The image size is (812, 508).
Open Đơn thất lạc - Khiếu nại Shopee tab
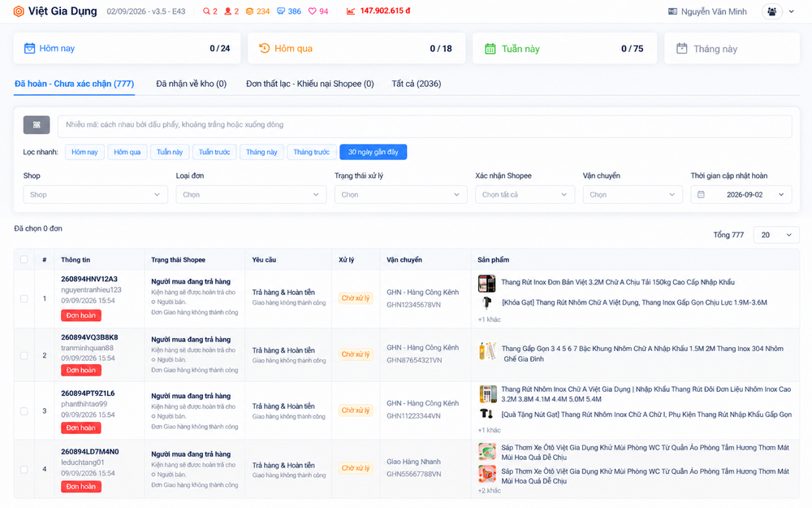309,84
